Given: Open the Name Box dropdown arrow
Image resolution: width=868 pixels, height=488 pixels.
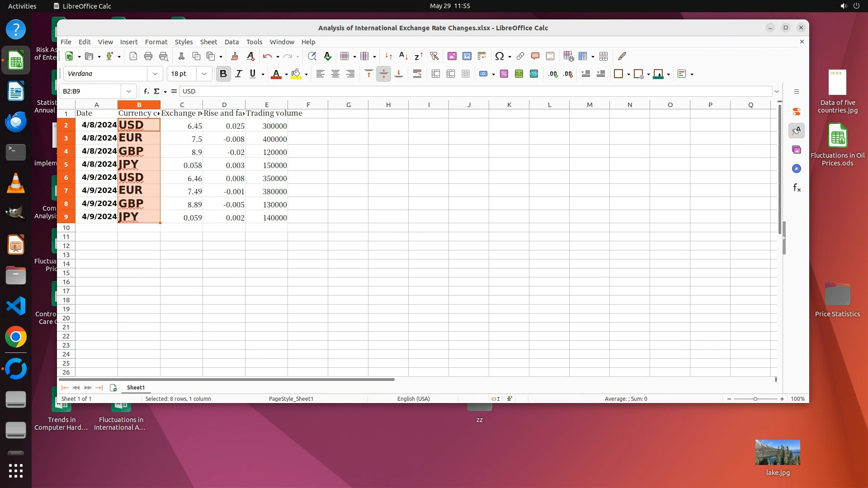Looking at the screenshot, I should 129,91.
